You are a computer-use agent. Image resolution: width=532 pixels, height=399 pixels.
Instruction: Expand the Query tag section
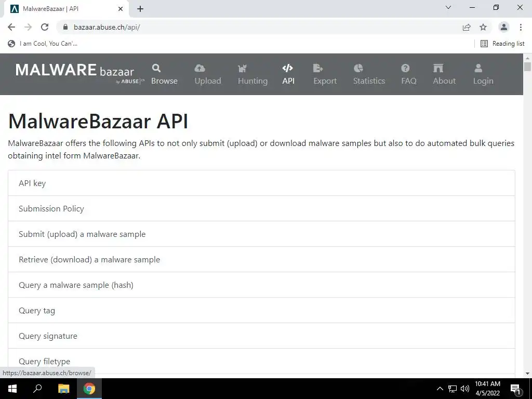click(262, 311)
